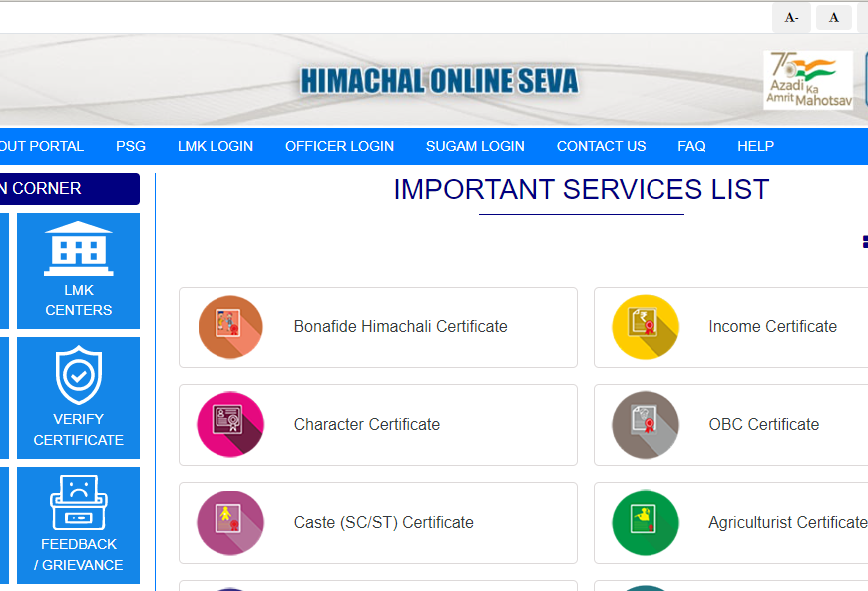Screen dimensions: 868x591
Task: Open FAQ from the navigation bar
Action: click(691, 146)
